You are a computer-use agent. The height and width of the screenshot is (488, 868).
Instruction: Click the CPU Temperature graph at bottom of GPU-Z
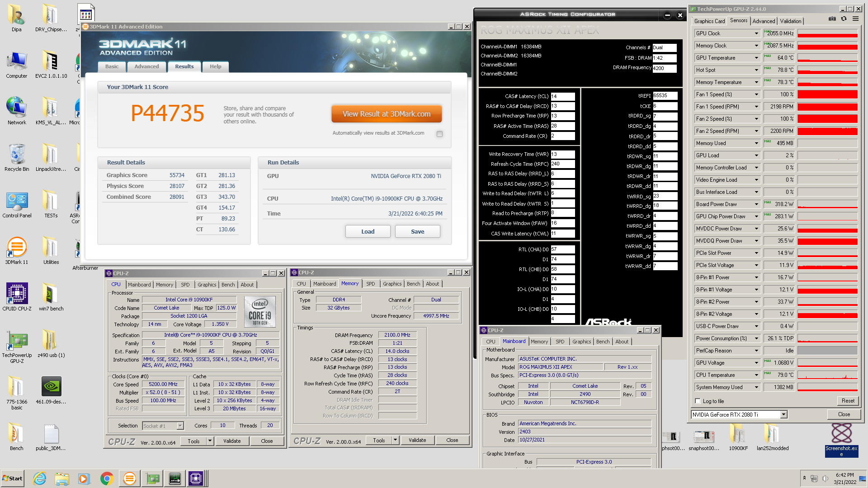coord(827,375)
